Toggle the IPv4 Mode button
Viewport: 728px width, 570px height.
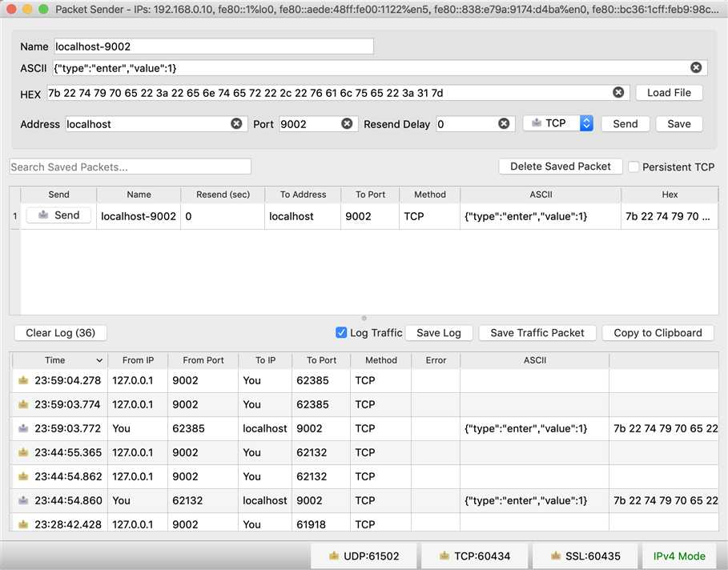[679, 556]
